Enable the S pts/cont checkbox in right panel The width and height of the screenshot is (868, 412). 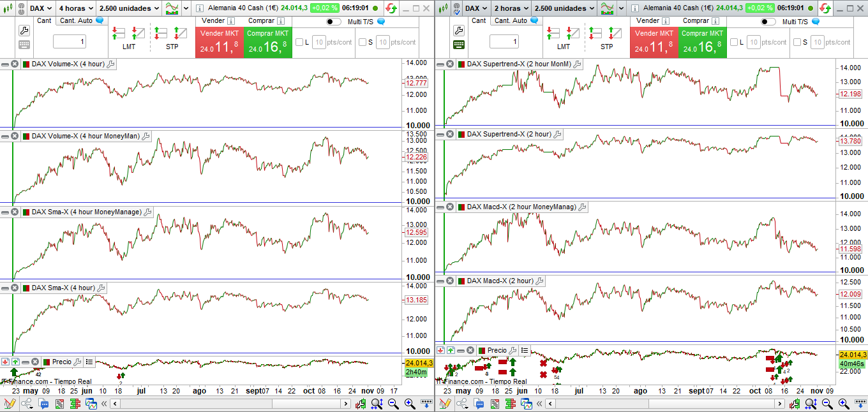click(797, 42)
